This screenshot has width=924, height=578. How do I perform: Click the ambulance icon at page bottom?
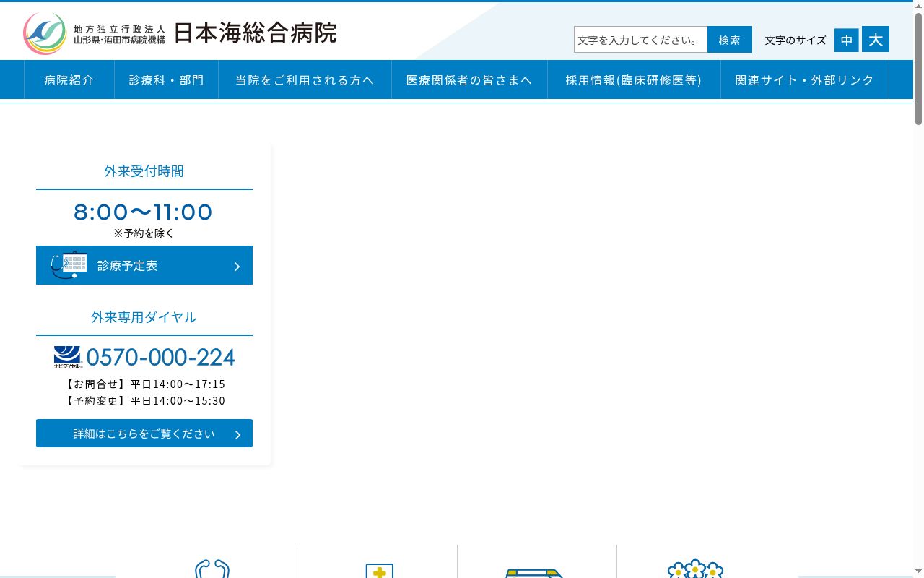tap(534, 573)
